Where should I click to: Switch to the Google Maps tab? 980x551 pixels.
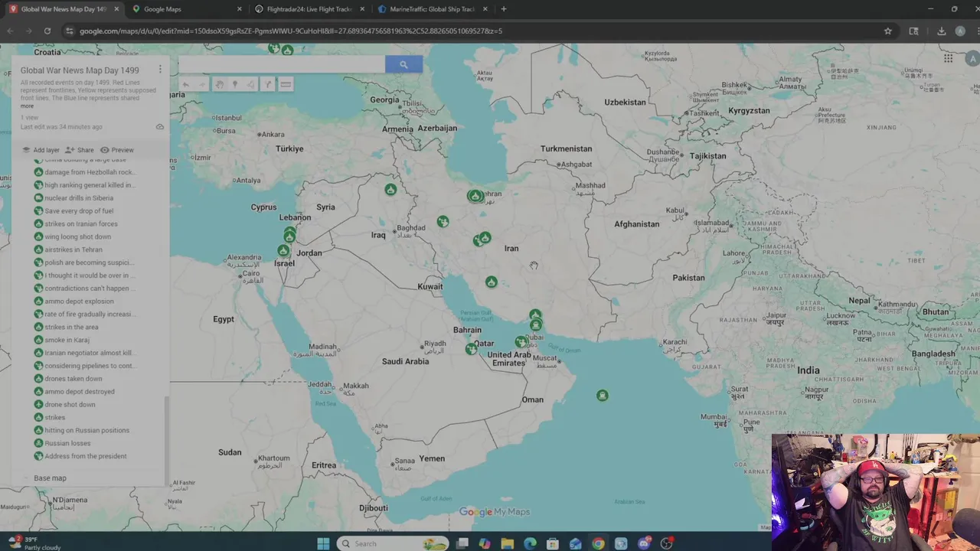tap(186, 9)
